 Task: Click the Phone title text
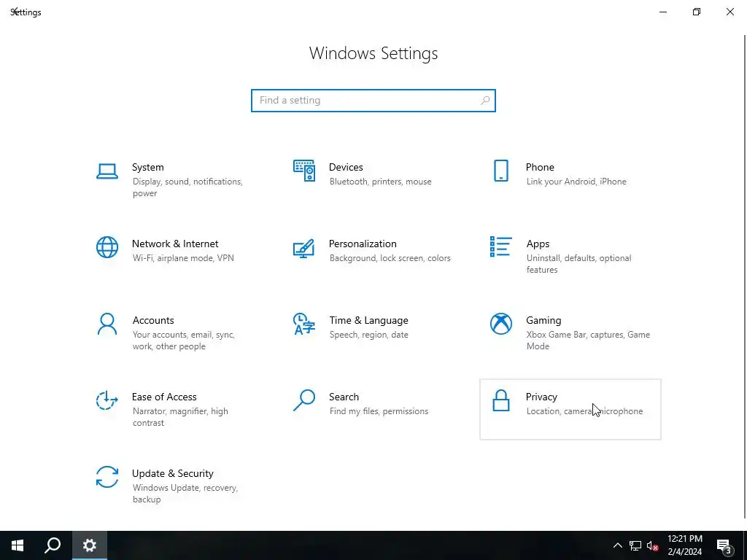point(540,167)
